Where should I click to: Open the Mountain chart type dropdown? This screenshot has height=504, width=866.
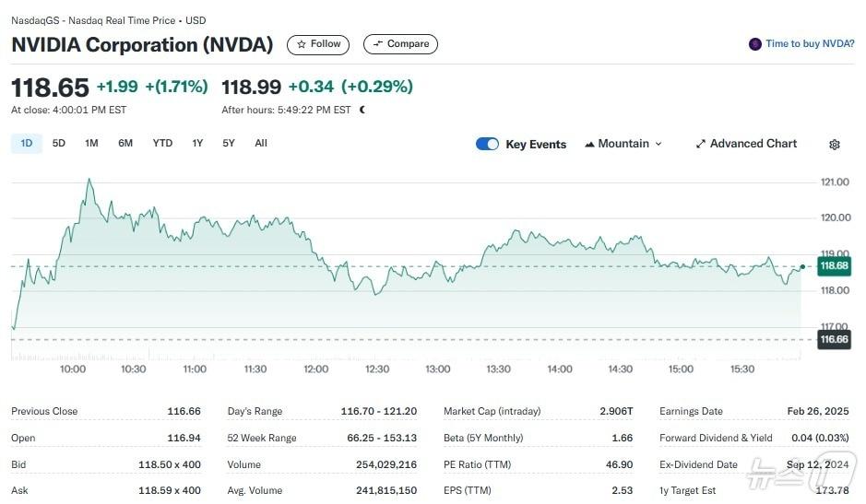point(623,144)
